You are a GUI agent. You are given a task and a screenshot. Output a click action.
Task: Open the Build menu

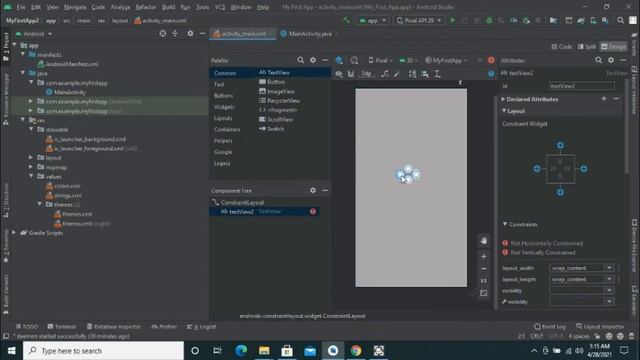tap(168, 7)
